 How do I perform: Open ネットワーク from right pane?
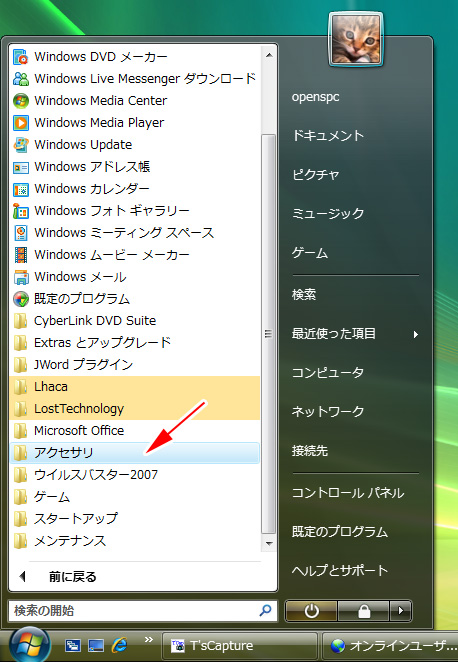(x=328, y=412)
